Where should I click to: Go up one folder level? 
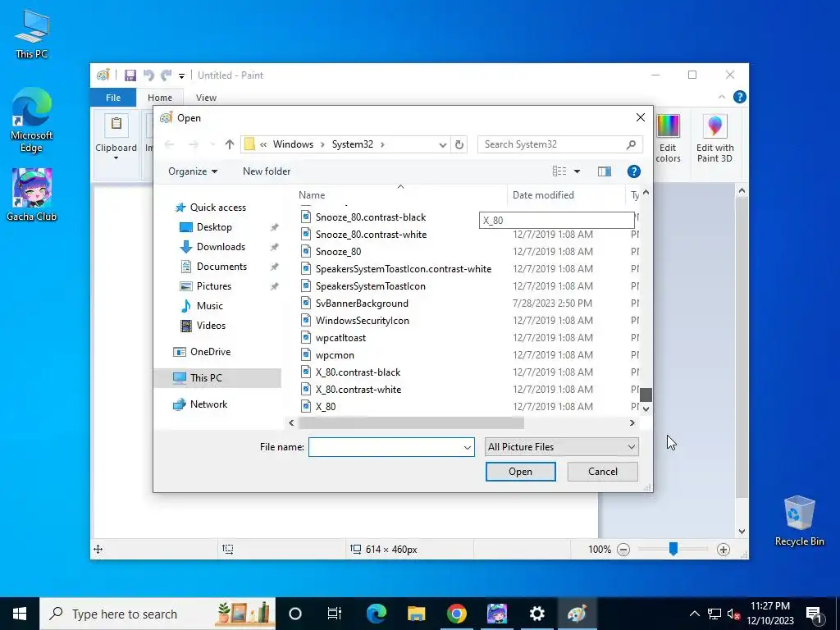click(x=230, y=144)
